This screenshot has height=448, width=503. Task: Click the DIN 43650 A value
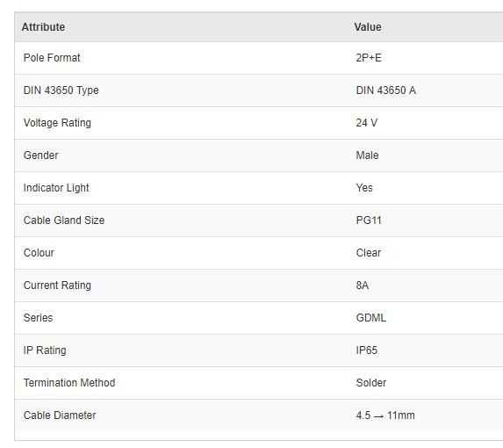(386, 90)
